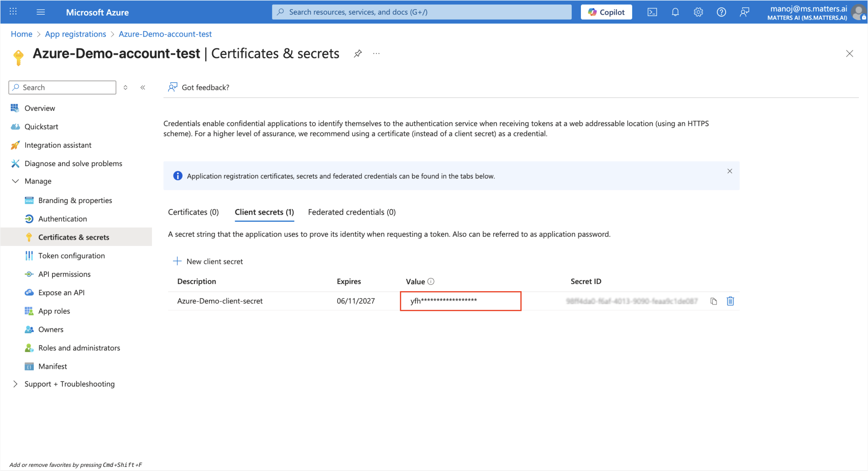
Task: Click the Description column header
Action: click(x=197, y=282)
